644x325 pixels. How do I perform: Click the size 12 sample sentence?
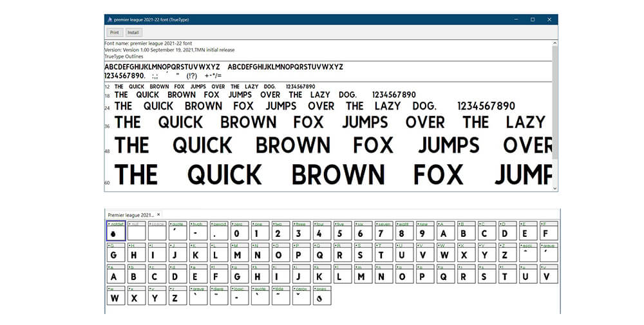(x=215, y=87)
